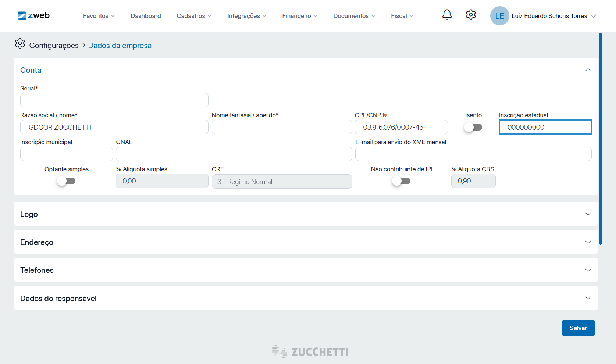Image resolution: width=616 pixels, height=364 pixels.
Task: Open the Financeiro menu
Action: click(x=300, y=16)
